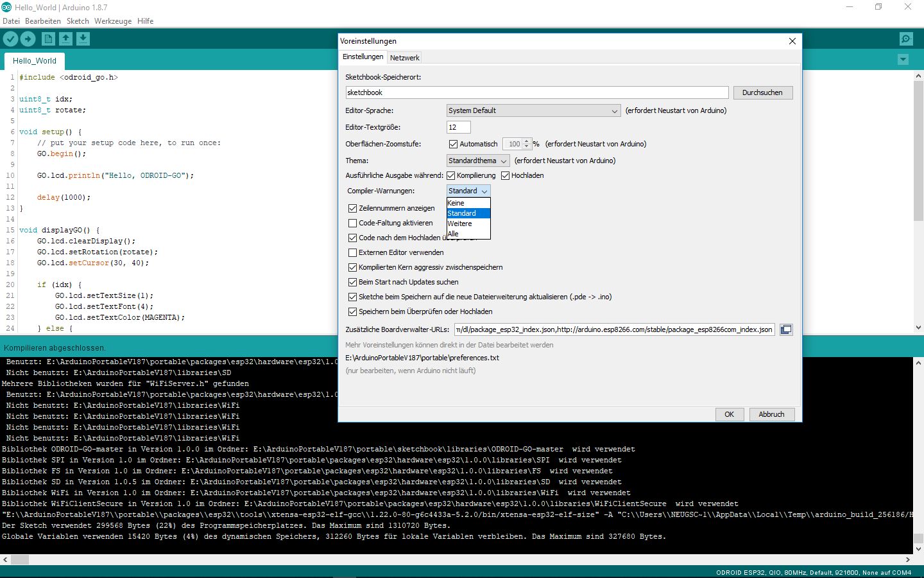This screenshot has height=578, width=924.
Task: Toggle Sketche beim Speichern aktualisieren checkbox
Action: pyautogui.click(x=352, y=297)
